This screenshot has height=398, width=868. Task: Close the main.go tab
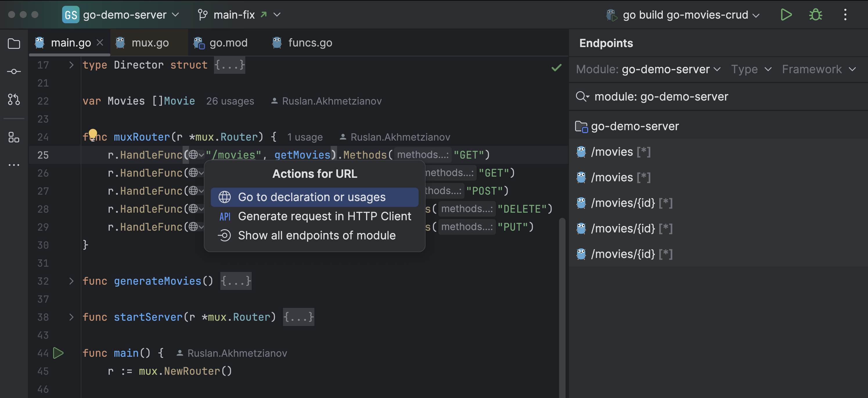(100, 42)
